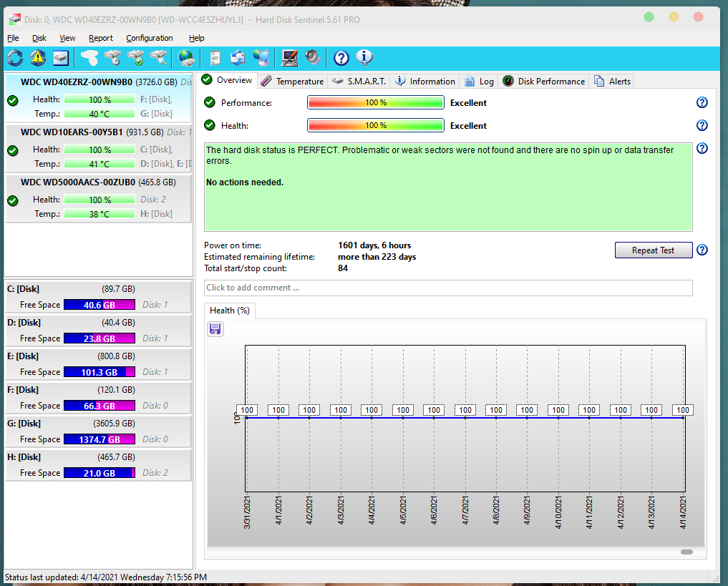Select the G: [Disk] partition label
Screen dimensions: 728x586
click(24, 423)
